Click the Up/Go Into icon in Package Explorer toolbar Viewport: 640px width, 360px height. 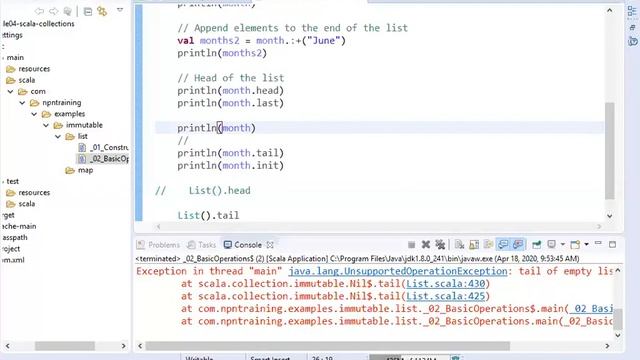[68, 11]
